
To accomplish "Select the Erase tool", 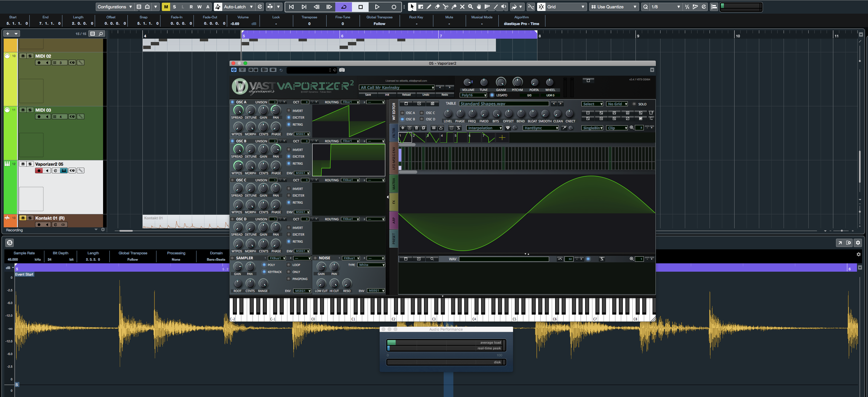I will coord(437,7).
